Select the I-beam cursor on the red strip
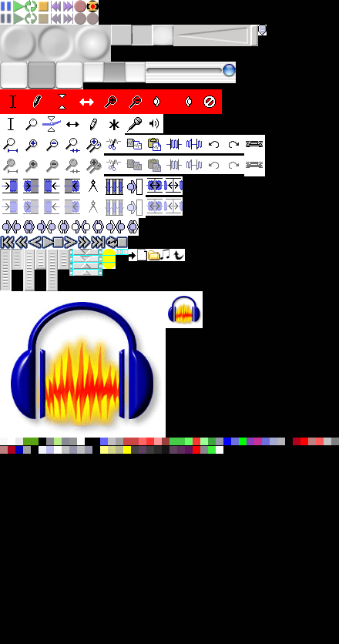This screenshot has height=644, width=339. point(13,102)
